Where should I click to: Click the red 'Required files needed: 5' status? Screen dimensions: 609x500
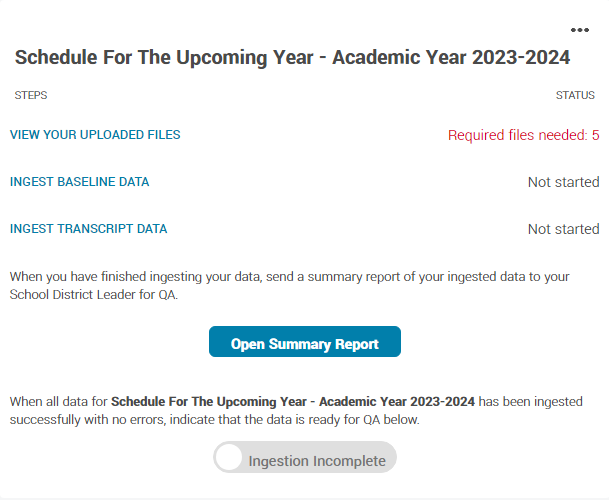[522, 135]
